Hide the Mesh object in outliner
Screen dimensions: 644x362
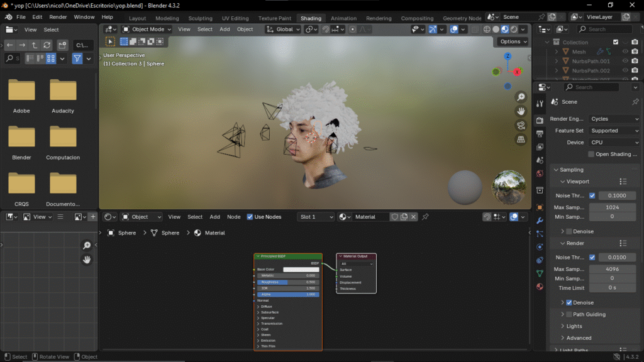click(625, 52)
